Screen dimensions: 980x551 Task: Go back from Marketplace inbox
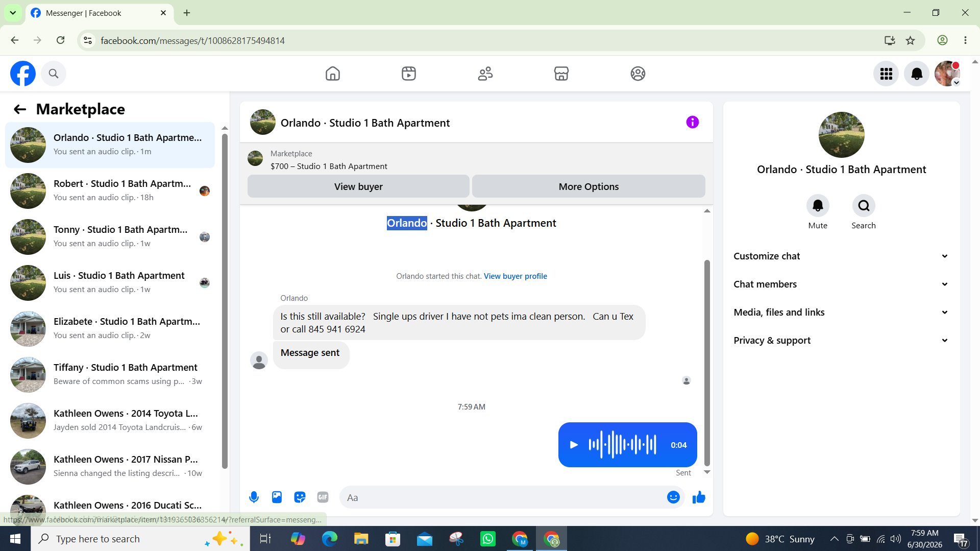20,109
